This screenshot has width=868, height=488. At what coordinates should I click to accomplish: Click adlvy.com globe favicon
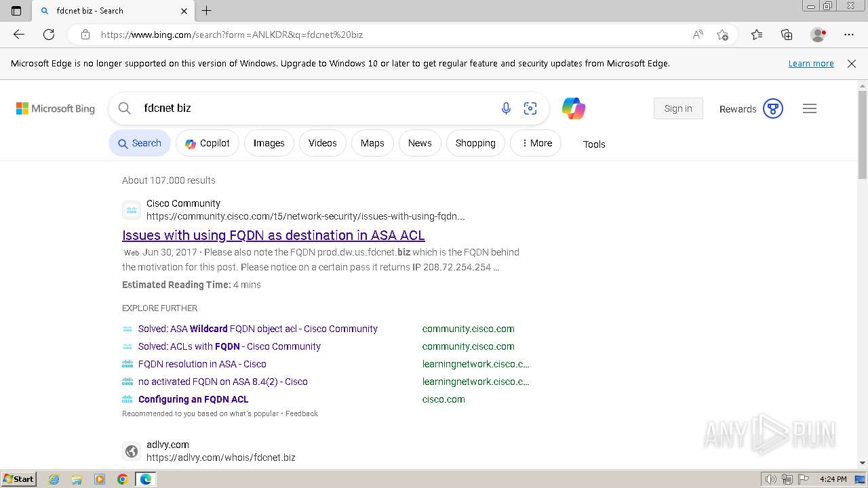132,451
